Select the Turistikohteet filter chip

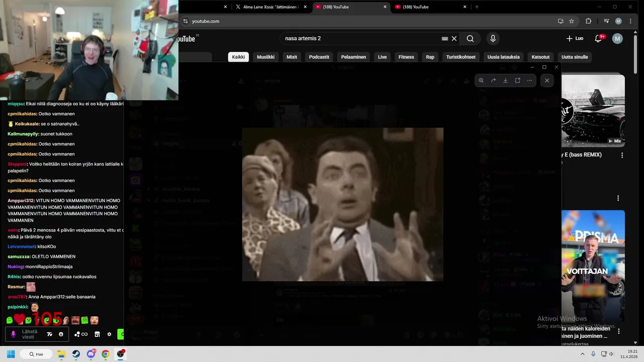pyautogui.click(x=461, y=57)
